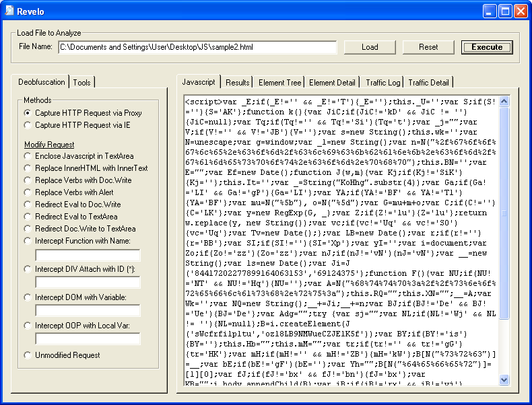Enable Enclose Javascript in TextArea option
532x405 pixels.
click(28, 156)
